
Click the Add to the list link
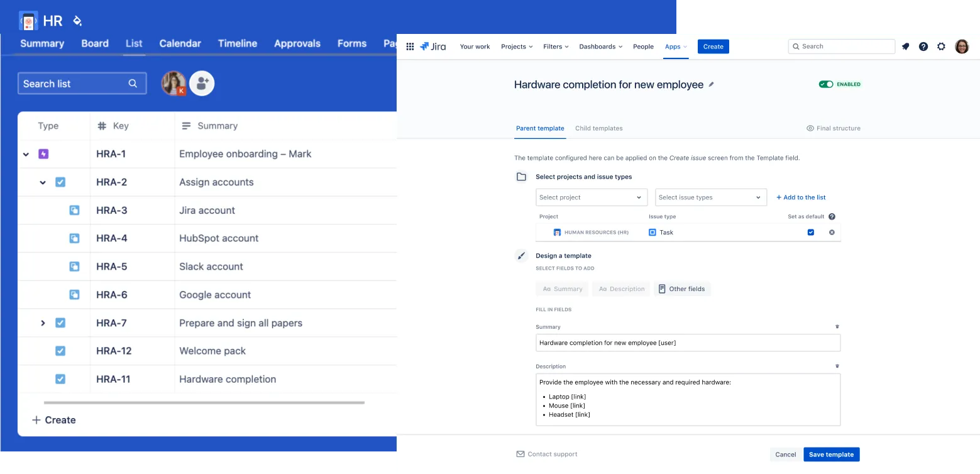pyautogui.click(x=800, y=197)
